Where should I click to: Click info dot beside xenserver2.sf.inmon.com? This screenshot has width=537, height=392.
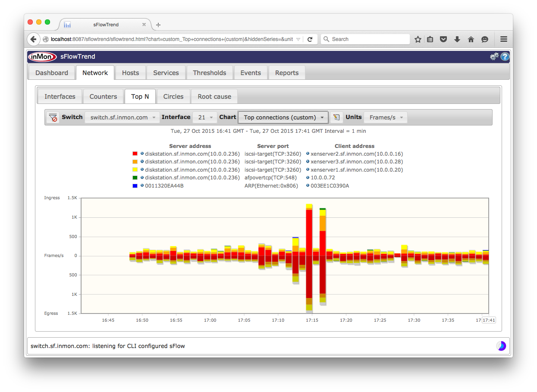point(308,154)
